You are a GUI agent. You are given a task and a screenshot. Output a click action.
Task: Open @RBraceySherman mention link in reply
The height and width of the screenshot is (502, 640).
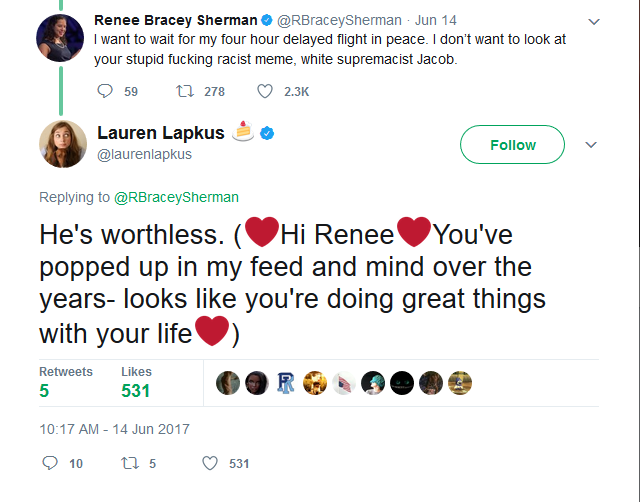pyautogui.click(x=176, y=197)
